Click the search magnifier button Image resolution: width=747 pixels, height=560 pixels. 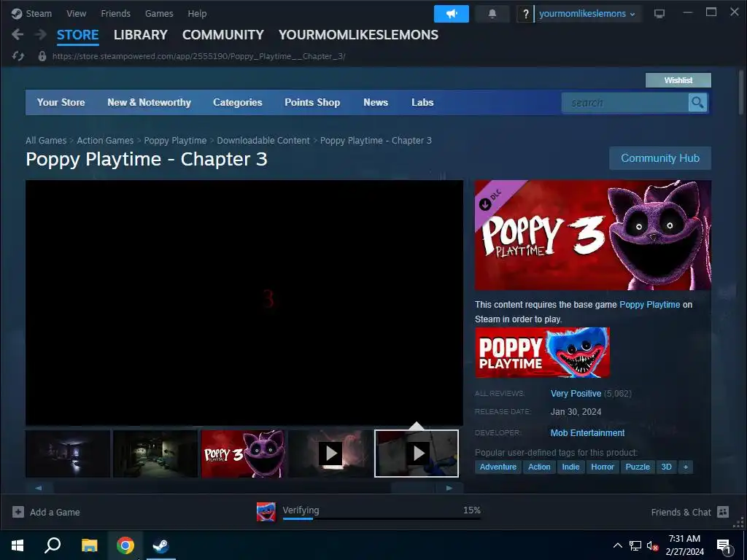tap(697, 102)
